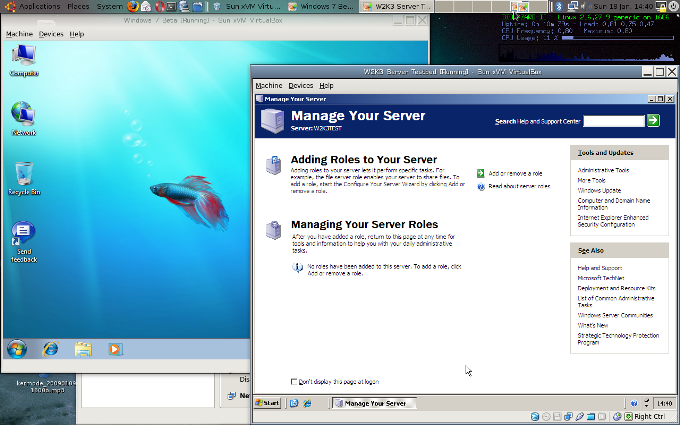Click the Ubuntu logo in the top panel
680x425 pixels.
(x=10, y=6)
